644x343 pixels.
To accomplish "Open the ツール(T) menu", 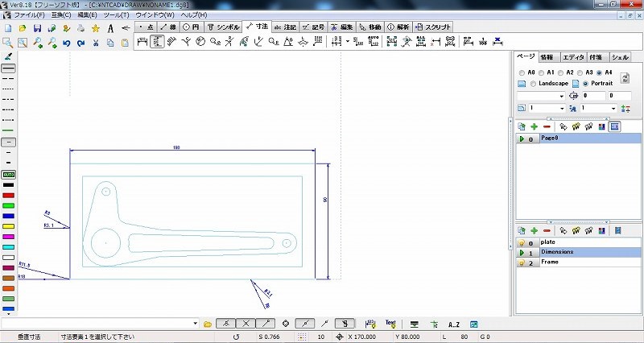I will [117, 15].
